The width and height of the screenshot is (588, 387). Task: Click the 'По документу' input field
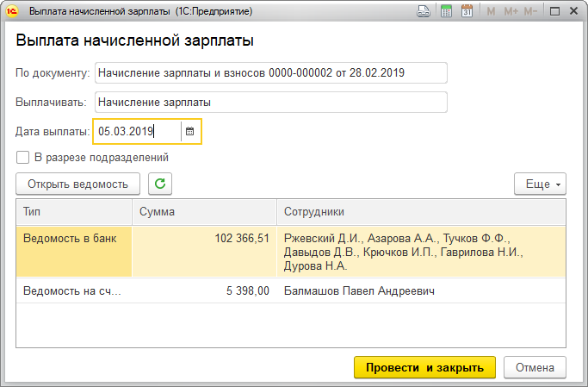tap(271, 73)
